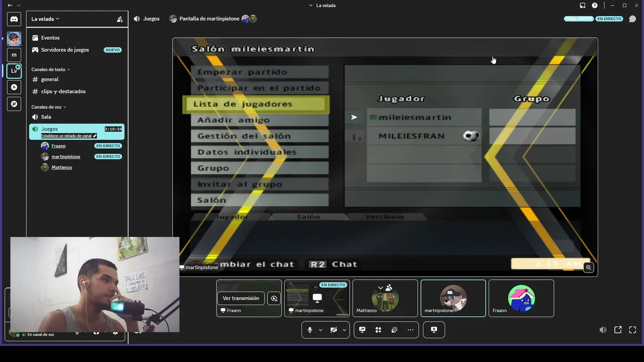Image resolution: width=644 pixels, height=362 pixels.
Task: Select martinpistone's avatar participant tile
Action: [453, 298]
